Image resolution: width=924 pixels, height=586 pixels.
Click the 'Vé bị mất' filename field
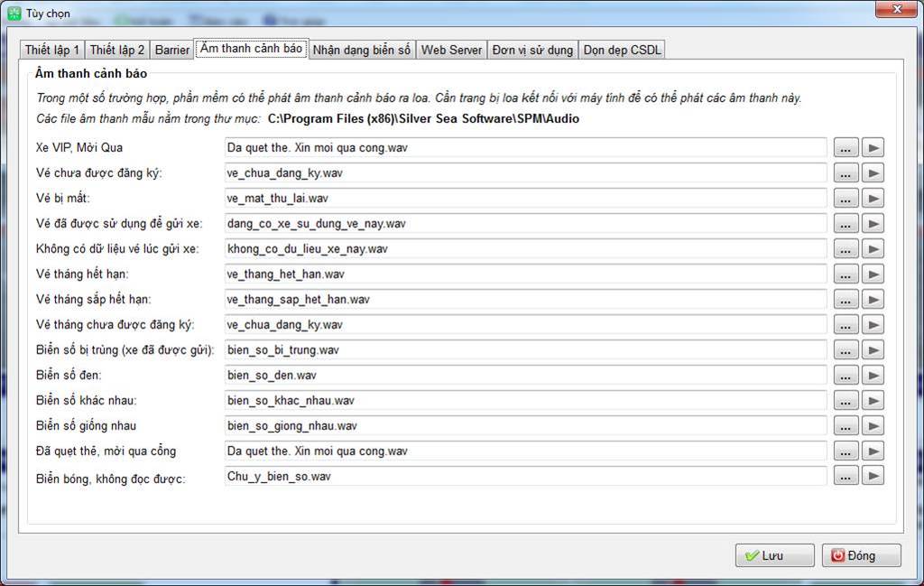point(525,198)
